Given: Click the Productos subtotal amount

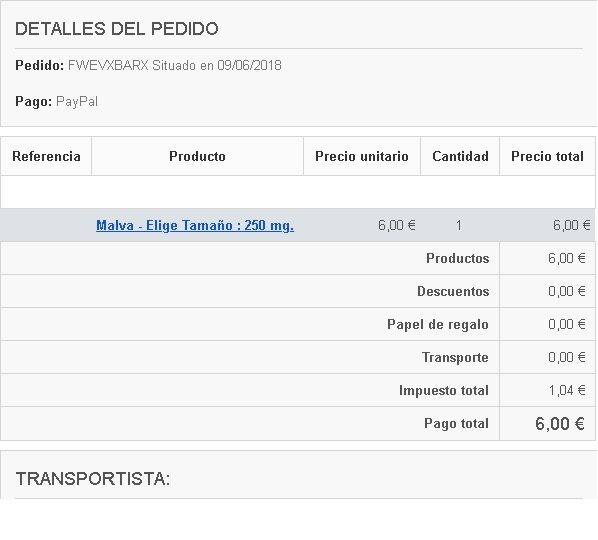Looking at the screenshot, I should (x=567, y=258).
